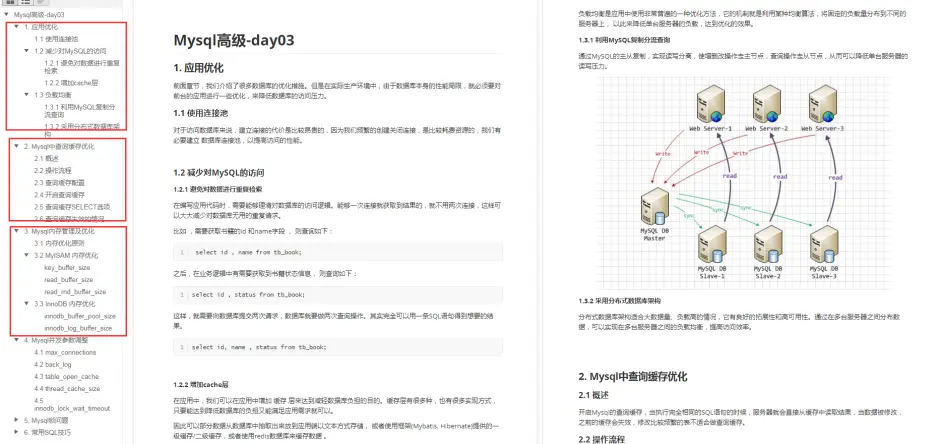Click the 5. Mysql锁问题 outline label
Viewport: 942px width, 444px height.
point(44,420)
